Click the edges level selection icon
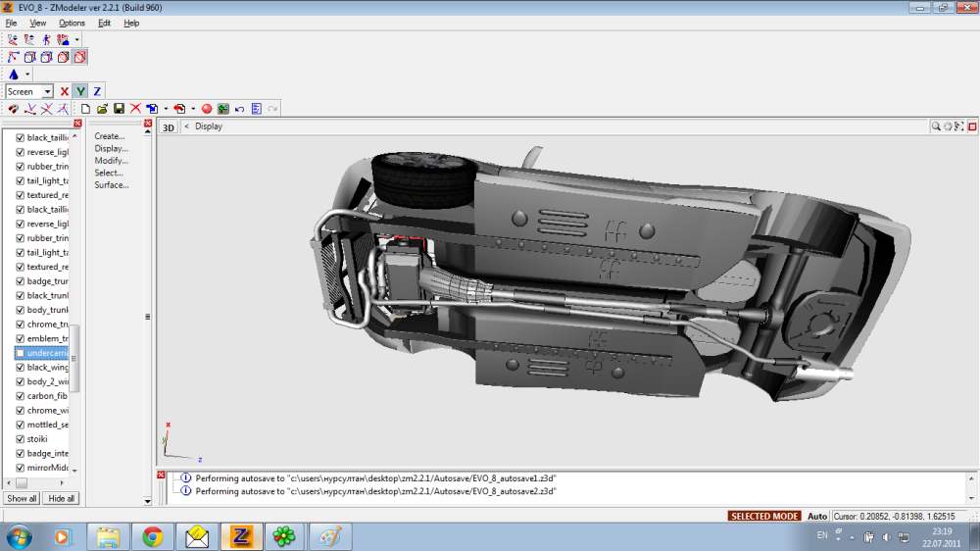Image resolution: width=980 pixels, height=551 pixels. point(29,39)
